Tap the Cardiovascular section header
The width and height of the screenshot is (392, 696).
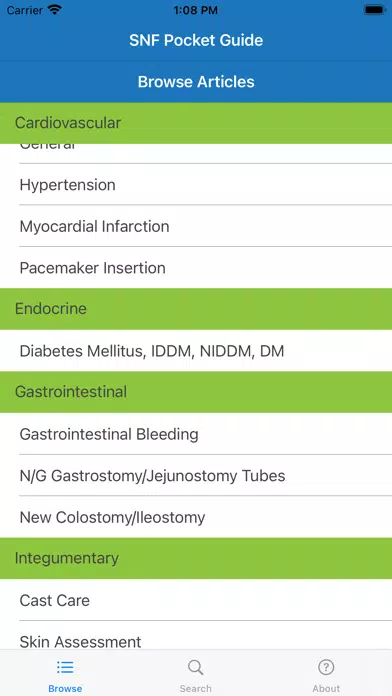tap(196, 123)
